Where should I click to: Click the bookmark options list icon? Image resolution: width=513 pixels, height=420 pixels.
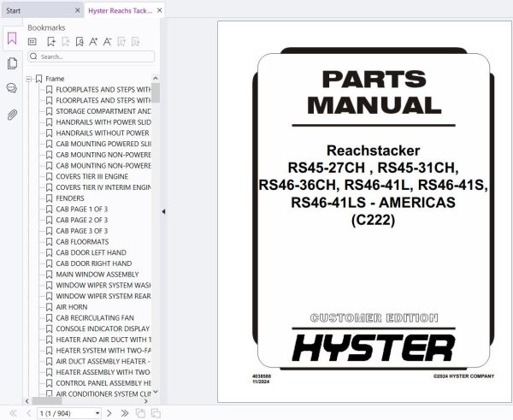coord(32,42)
